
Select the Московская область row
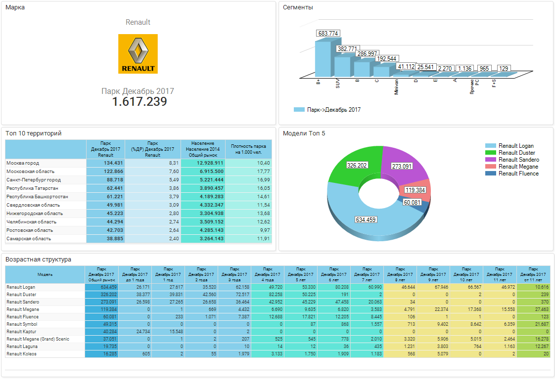(x=139, y=172)
